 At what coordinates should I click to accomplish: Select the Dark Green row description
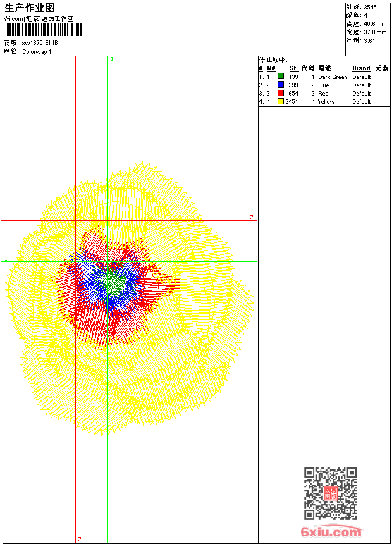point(333,77)
